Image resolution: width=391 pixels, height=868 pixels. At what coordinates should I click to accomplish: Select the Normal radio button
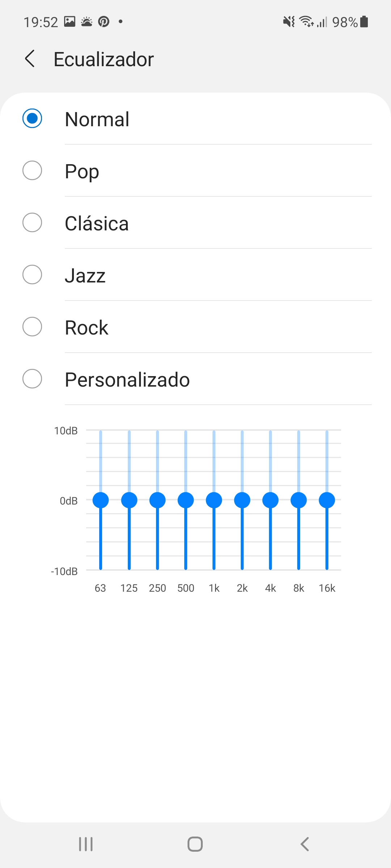32,118
